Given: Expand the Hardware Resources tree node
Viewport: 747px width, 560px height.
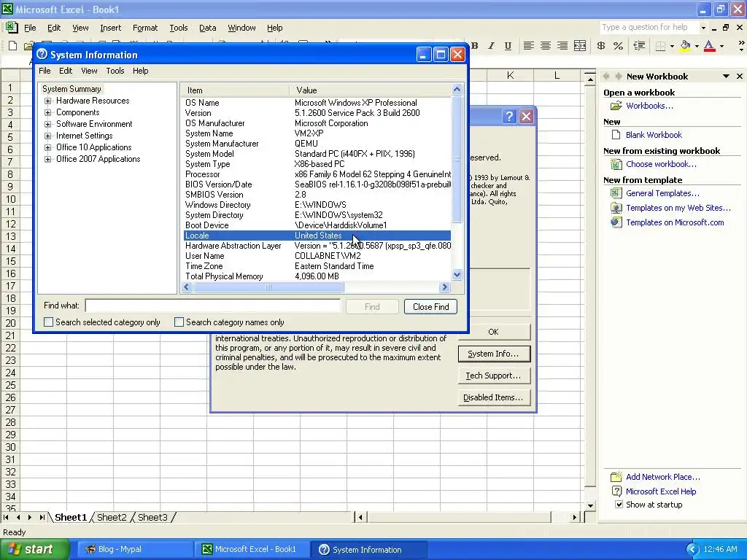Looking at the screenshot, I should (x=47, y=101).
